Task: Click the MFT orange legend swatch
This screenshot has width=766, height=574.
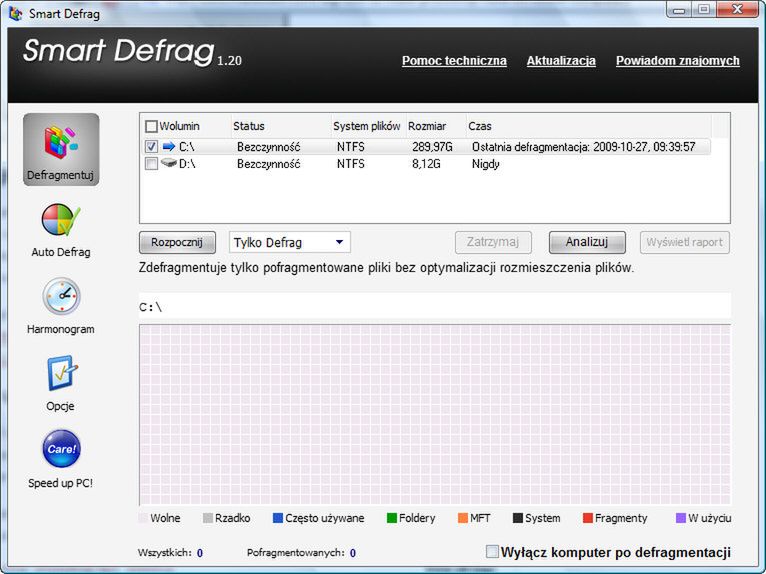Action: tap(463, 518)
